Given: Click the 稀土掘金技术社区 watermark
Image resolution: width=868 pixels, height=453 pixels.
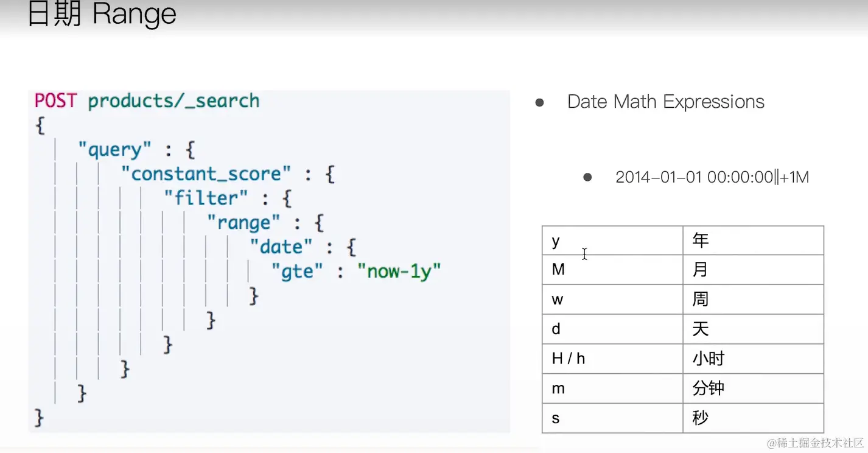Looking at the screenshot, I should click(x=814, y=443).
